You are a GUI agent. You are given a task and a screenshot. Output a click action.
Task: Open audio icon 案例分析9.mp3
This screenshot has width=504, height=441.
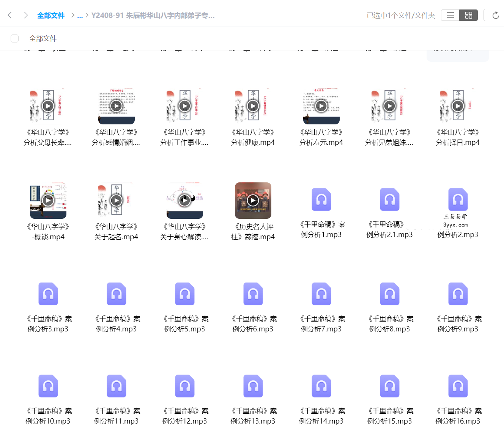[x=458, y=294]
